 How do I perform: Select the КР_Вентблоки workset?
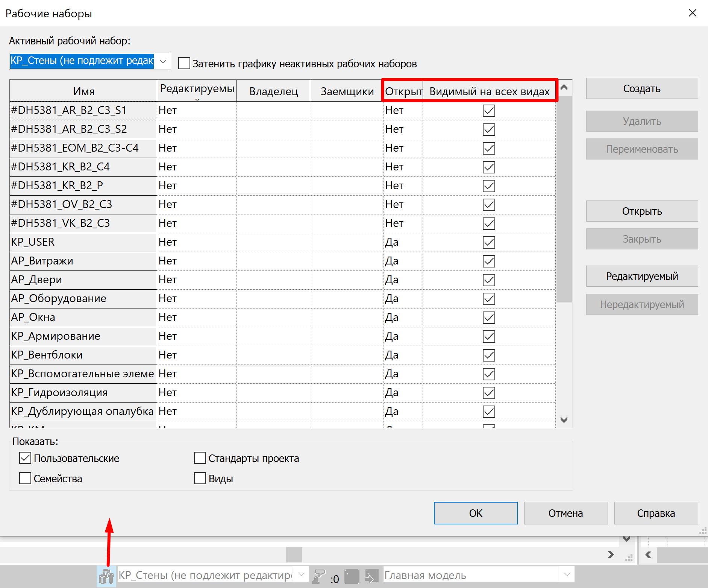point(83,355)
